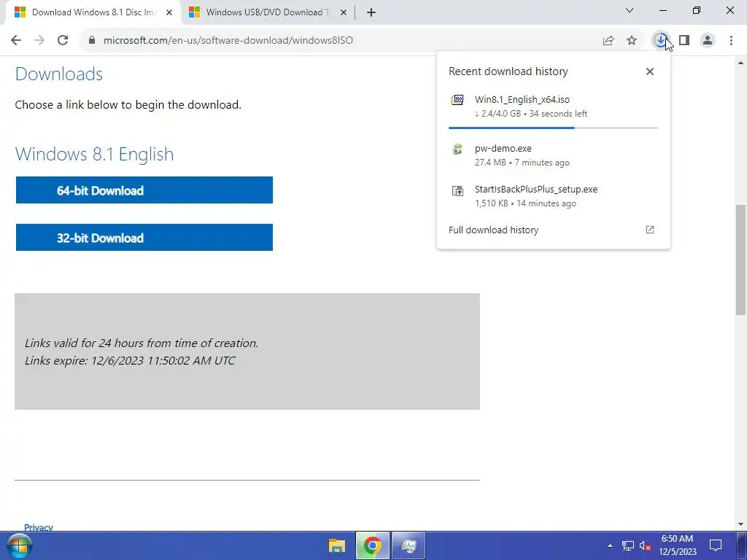Open the muted volume tray icon
The height and width of the screenshot is (560, 747).
[x=645, y=545]
